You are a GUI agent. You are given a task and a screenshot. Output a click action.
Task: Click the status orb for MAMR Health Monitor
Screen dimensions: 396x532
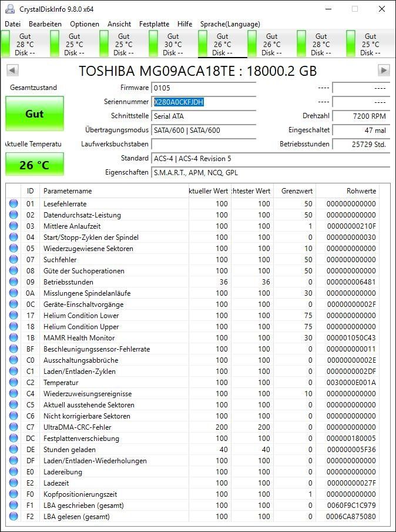(14, 337)
